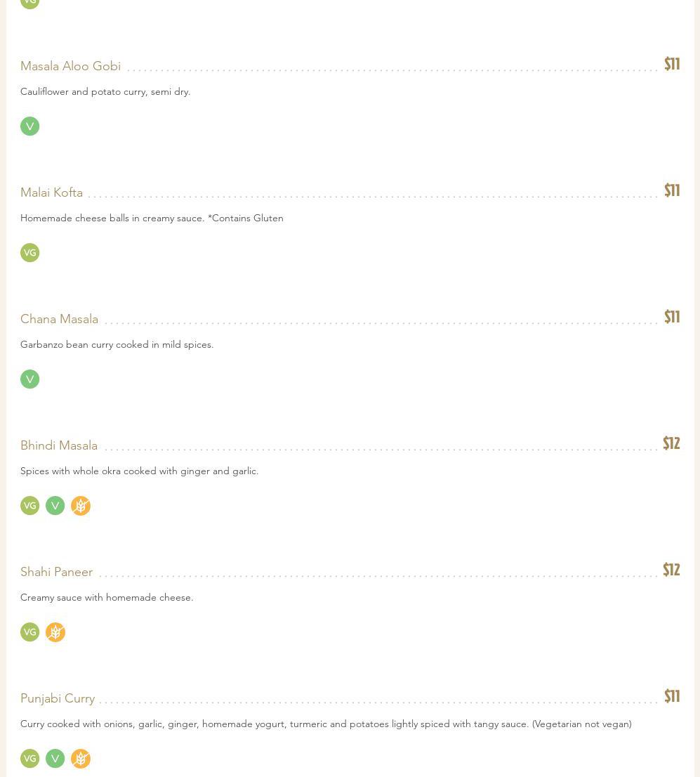This screenshot has width=700, height=777.
Task: Click the $12 price for Shahi Paneer
Action: 671,570
